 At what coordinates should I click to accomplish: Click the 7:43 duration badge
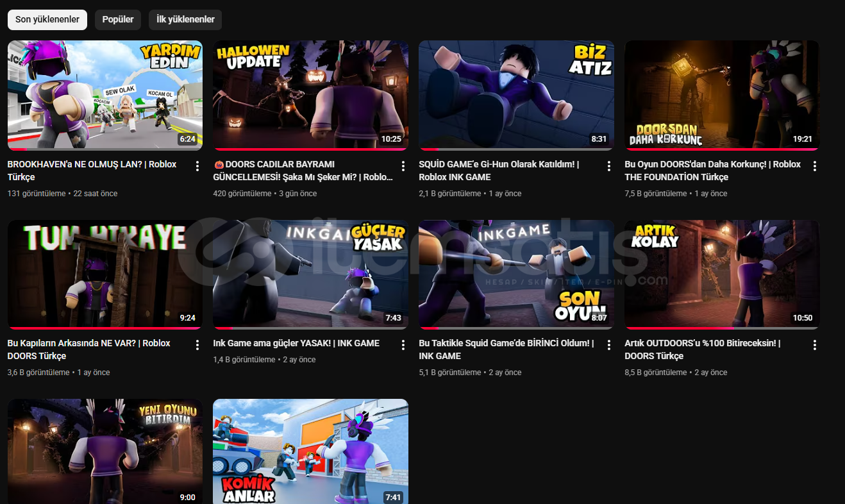pos(393,318)
